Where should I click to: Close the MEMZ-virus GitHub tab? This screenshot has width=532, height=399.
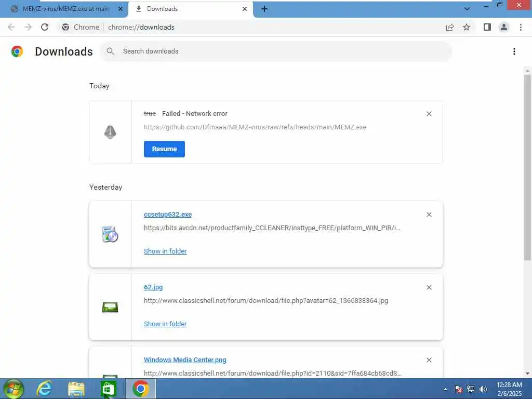[121, 9]
